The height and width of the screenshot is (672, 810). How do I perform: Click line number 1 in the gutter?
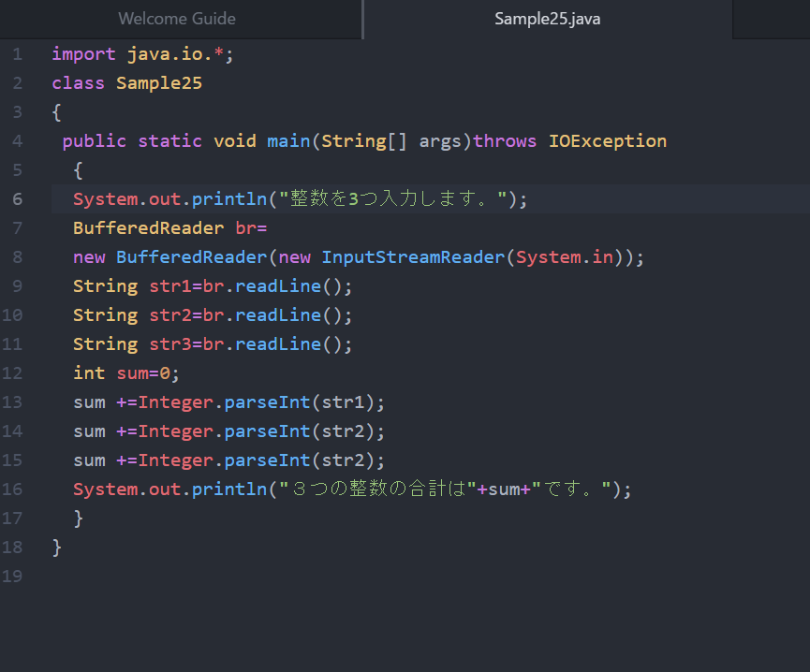[x=17, y=54]
